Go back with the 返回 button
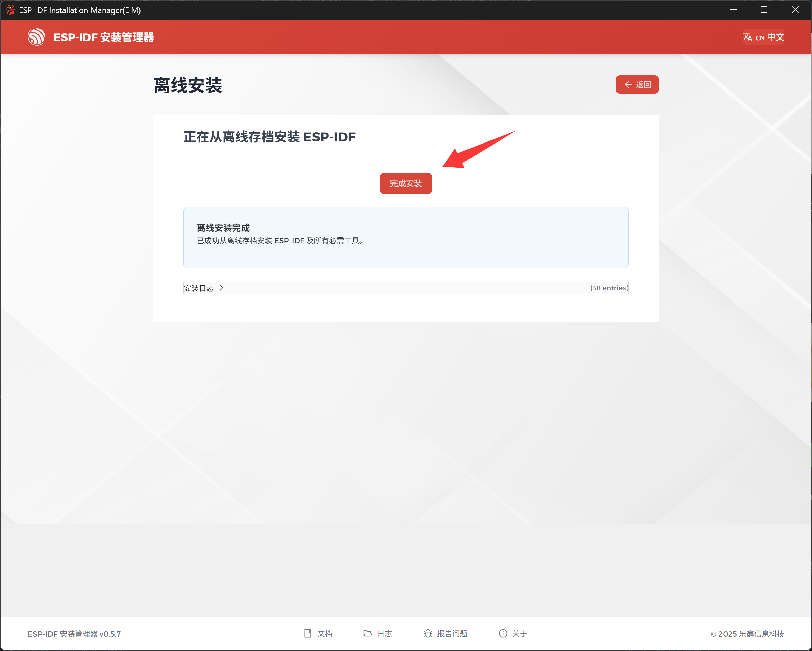Image resolution: width=812 pixels, height=651 pixels. (x=637, y=84)
